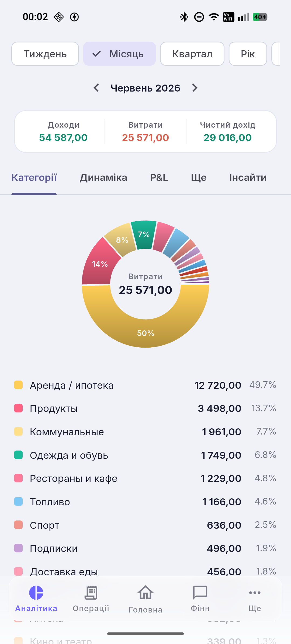The width and height of the screenshot is (291, 644).
Task: Open the Продукты category row
Action: 145,408
